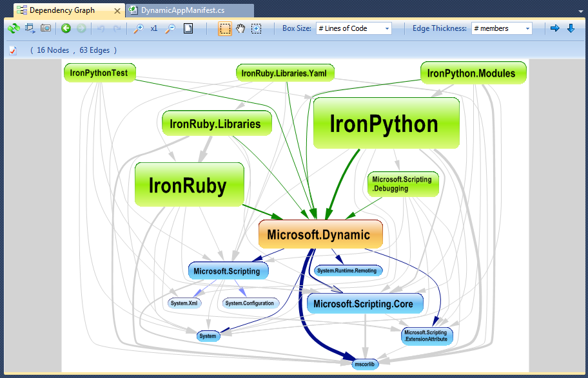Toggle the hand pan mode

click(x=240, y=28)
